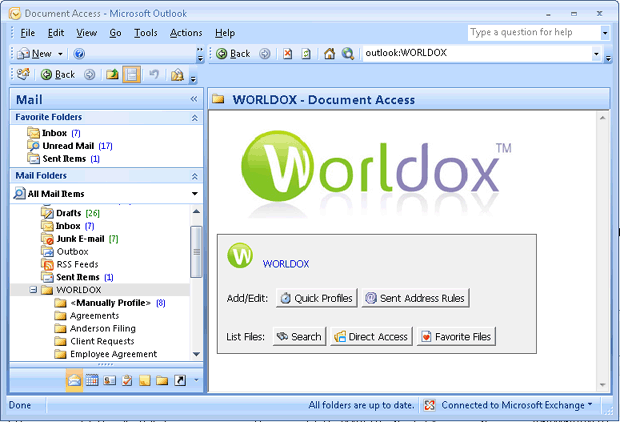Open the File menu
This screenshot has height=422, width=620.
point(28,33)
